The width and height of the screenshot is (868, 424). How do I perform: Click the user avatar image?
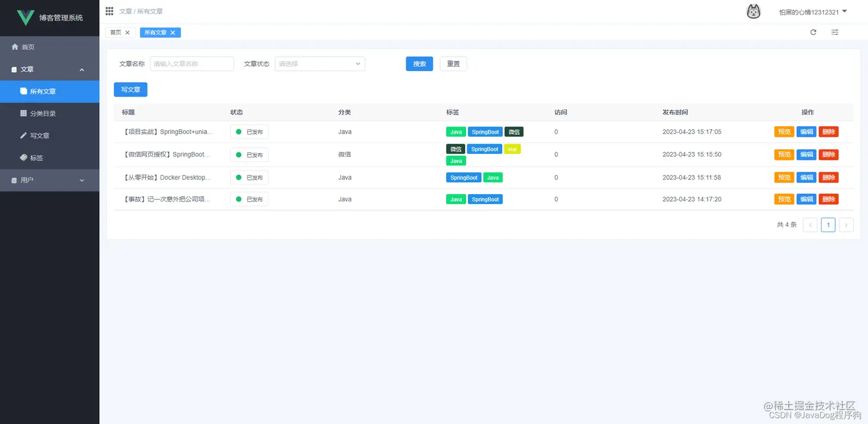[753, 11]
